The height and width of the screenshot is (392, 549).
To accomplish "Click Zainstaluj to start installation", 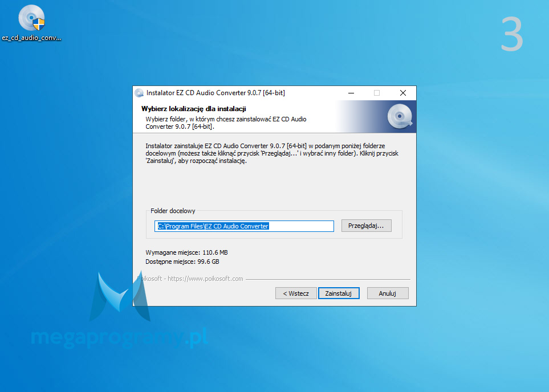I will pos(339,293).
